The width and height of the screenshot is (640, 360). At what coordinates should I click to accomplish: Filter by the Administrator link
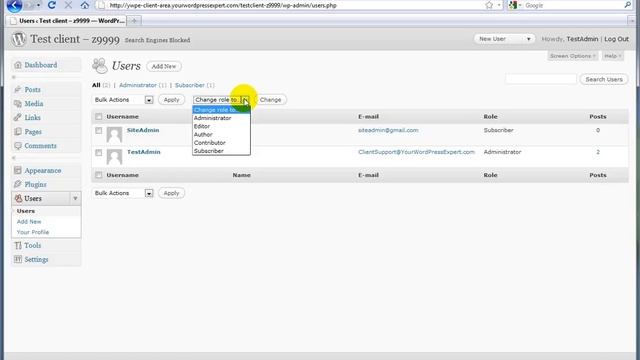click(138, 85)
